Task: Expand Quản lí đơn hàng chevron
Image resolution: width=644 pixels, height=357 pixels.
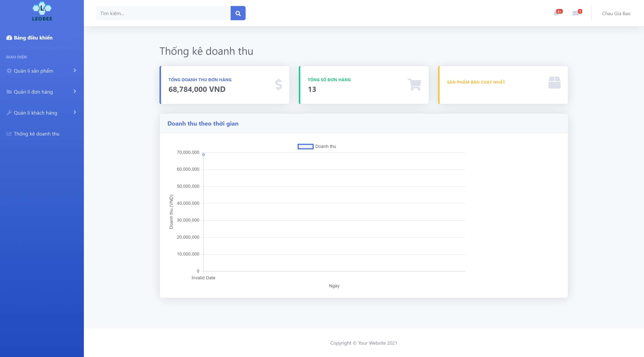Action: click(75, 91)
